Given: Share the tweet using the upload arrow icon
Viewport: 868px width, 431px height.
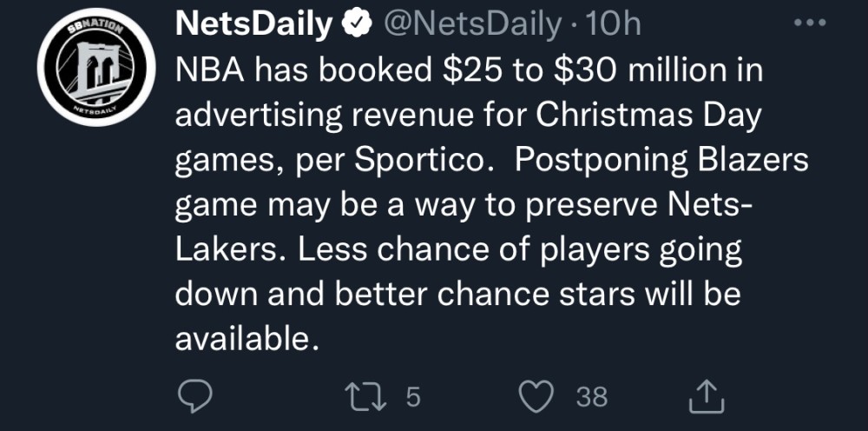Looking at the screenshot, I should click(705, 397).
